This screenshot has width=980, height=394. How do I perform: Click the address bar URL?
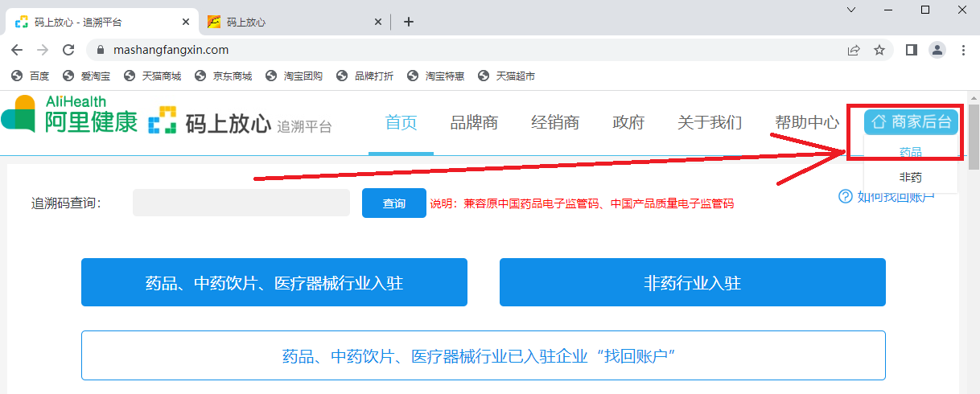[x=171, y=50]
